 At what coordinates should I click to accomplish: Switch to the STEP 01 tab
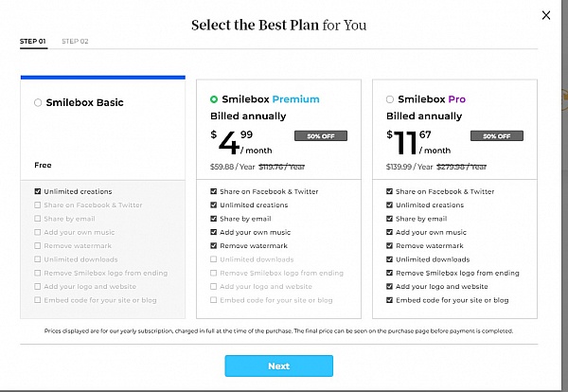pyautogui.click(x=31, y=42)
